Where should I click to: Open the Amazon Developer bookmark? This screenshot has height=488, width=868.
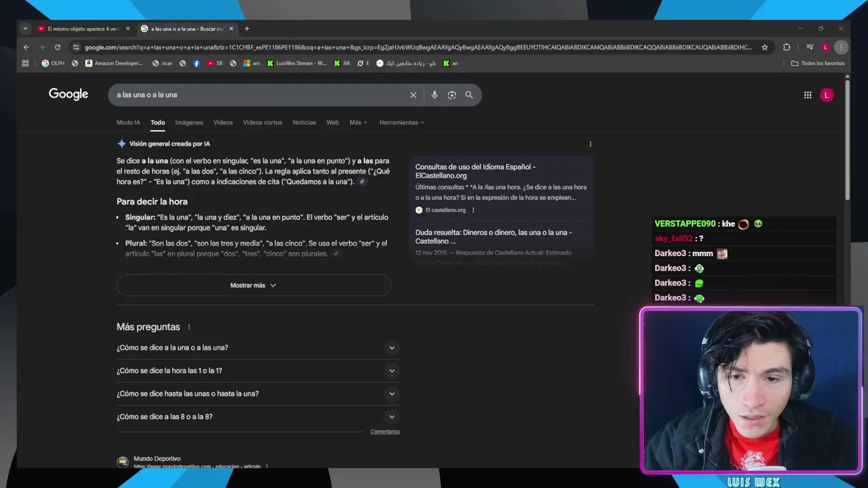coord(114,63)
